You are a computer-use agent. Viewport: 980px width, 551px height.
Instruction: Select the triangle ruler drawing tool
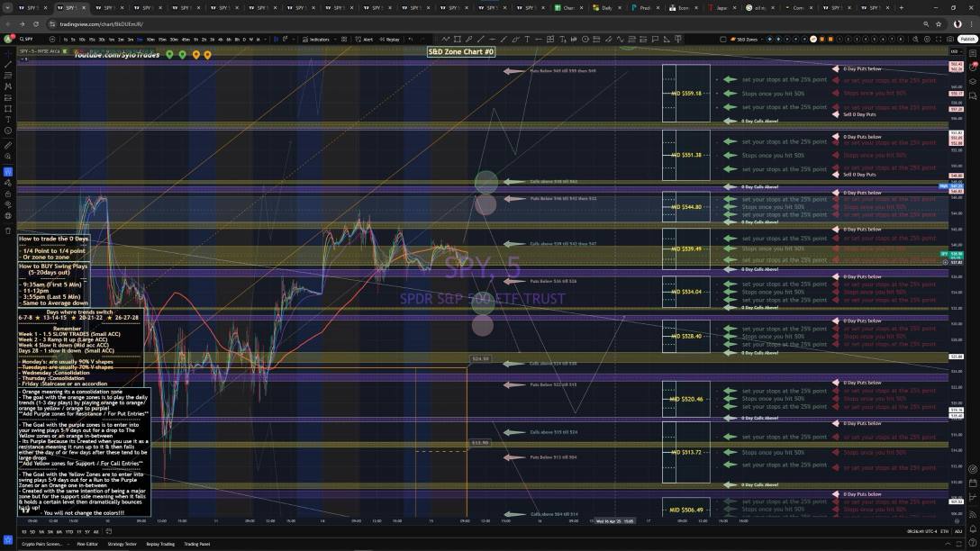[x=667, y=39]
